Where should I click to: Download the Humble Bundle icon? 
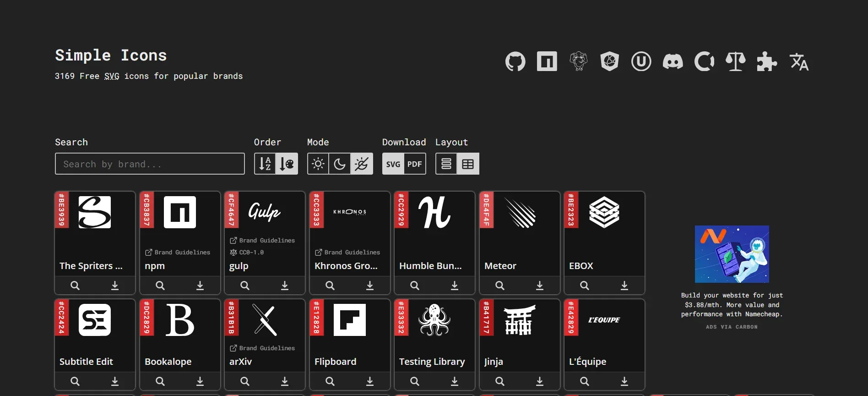point(455,286)
